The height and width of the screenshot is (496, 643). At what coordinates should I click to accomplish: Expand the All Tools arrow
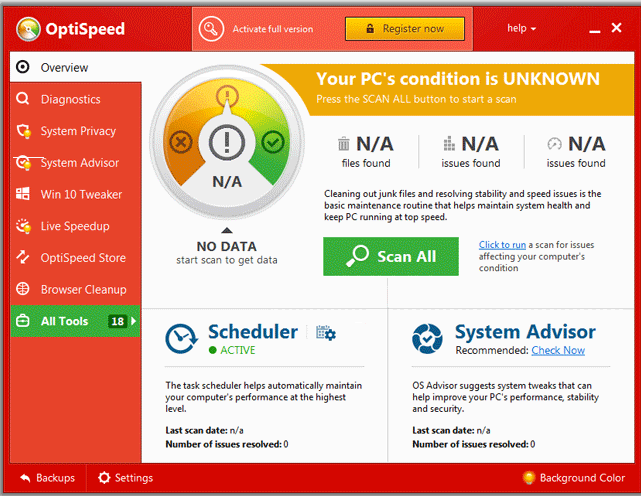point(134,321)
